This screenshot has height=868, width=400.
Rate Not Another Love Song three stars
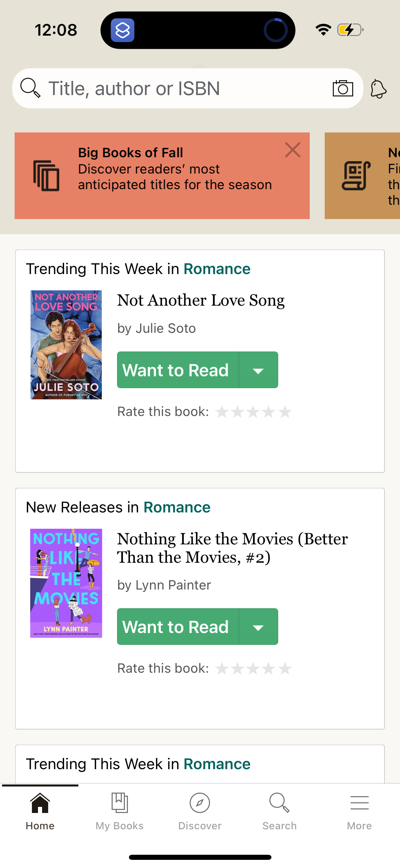(x=253, y=411)
